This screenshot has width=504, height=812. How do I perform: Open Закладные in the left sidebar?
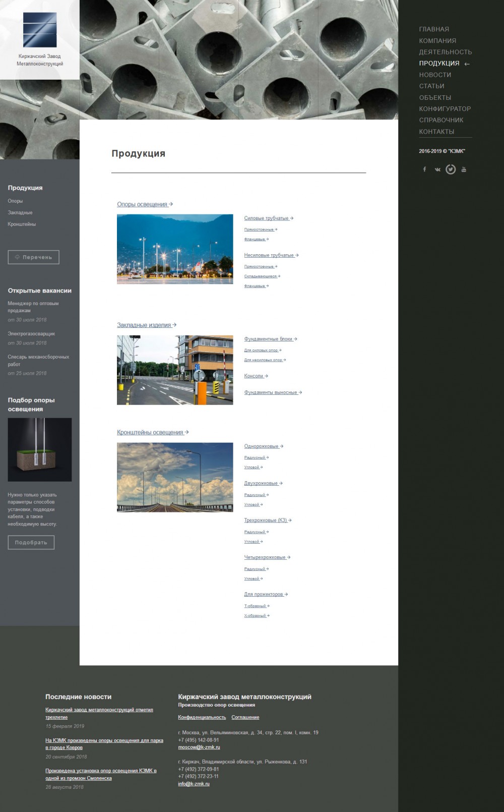[x=20, y=213]
